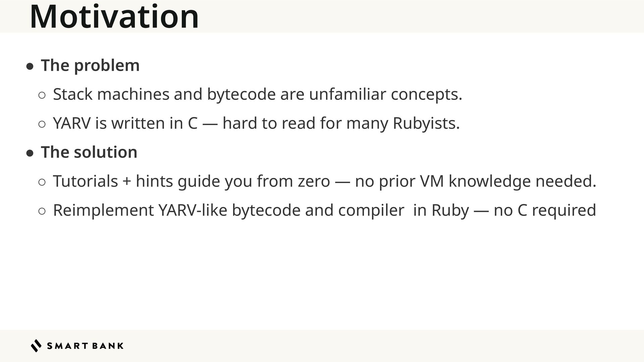Click the bullet before 'The problem'
The height and width of the screenshot is (362, 644).
(x=30, y=66)
